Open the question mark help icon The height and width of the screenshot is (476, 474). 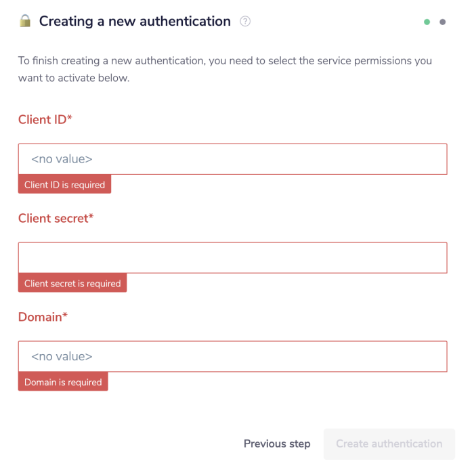[245, 22]
